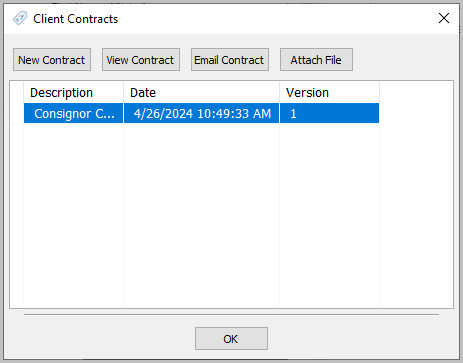Click the blank row selector beside Consignor
Image resolution: width=463 pixels, height=363 pixels.
pos(17,113)
